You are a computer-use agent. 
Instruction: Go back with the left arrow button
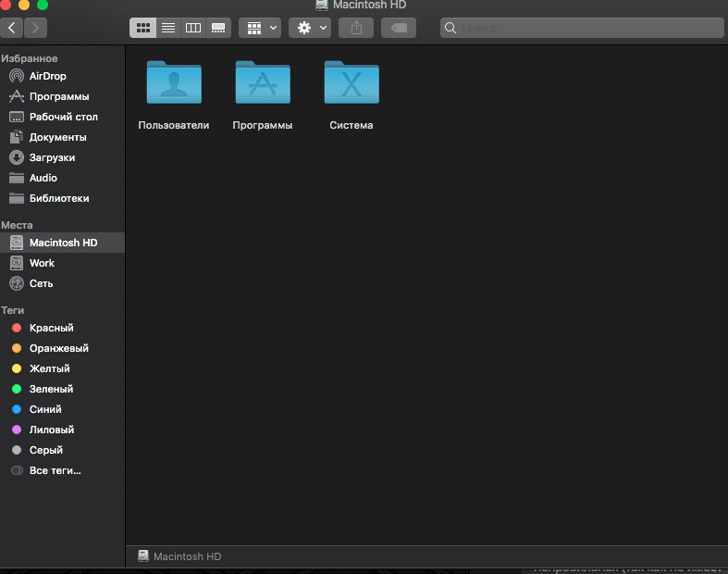pyautogui.click(x=12, y=28)
